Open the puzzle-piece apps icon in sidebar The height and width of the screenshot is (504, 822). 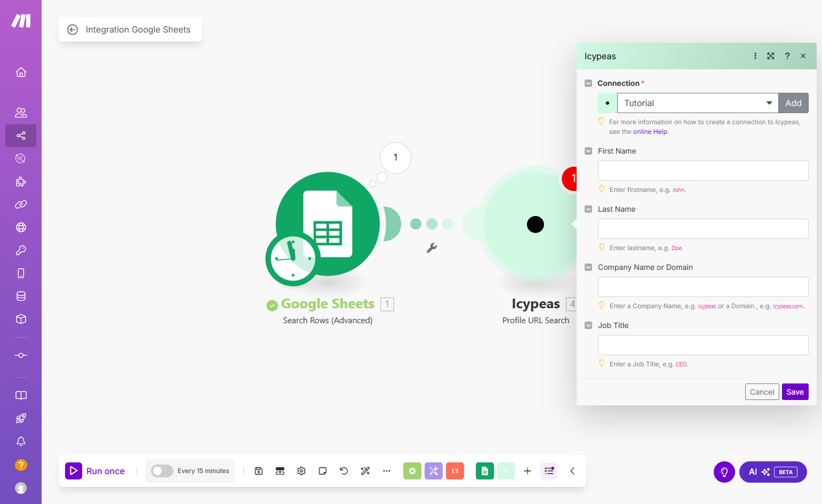[x=21, y=181]
